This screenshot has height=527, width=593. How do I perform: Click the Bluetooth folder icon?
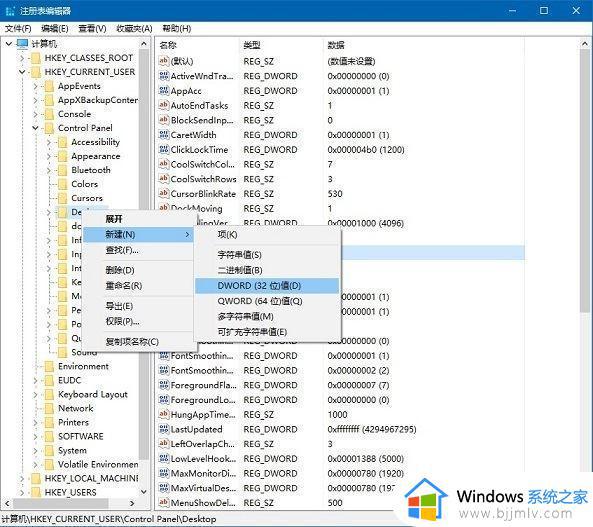pyautogui.click(x=62, y=170)
